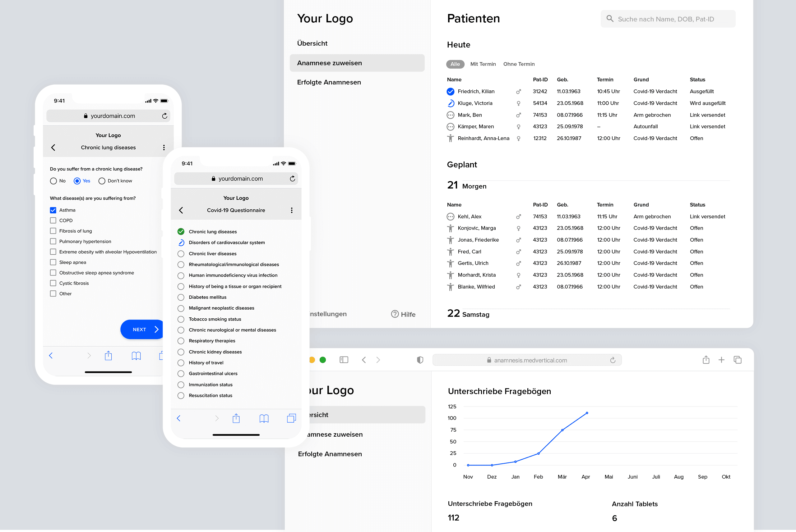796x532 pixels.
Task: Select the "Don't know" radio button
Action: (102, 181)
